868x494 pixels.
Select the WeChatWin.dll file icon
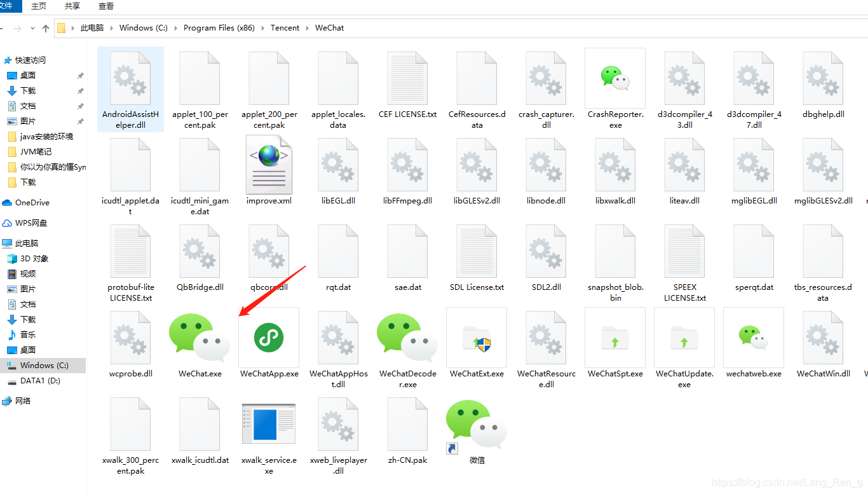pyautogui.click(x=824, y=338)
